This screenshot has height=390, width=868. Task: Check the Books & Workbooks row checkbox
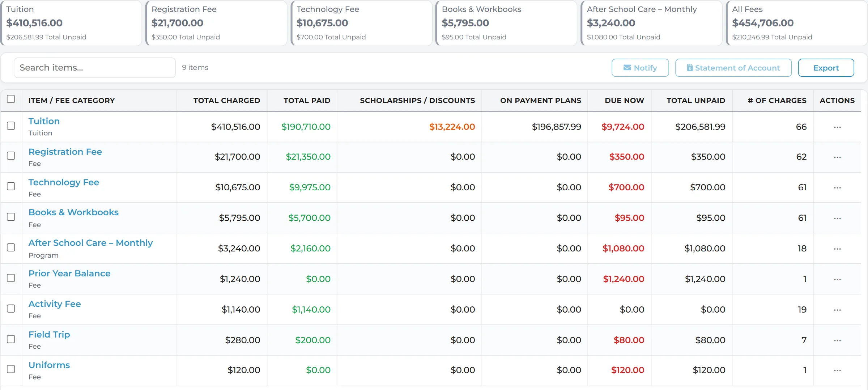coord(11,217)
